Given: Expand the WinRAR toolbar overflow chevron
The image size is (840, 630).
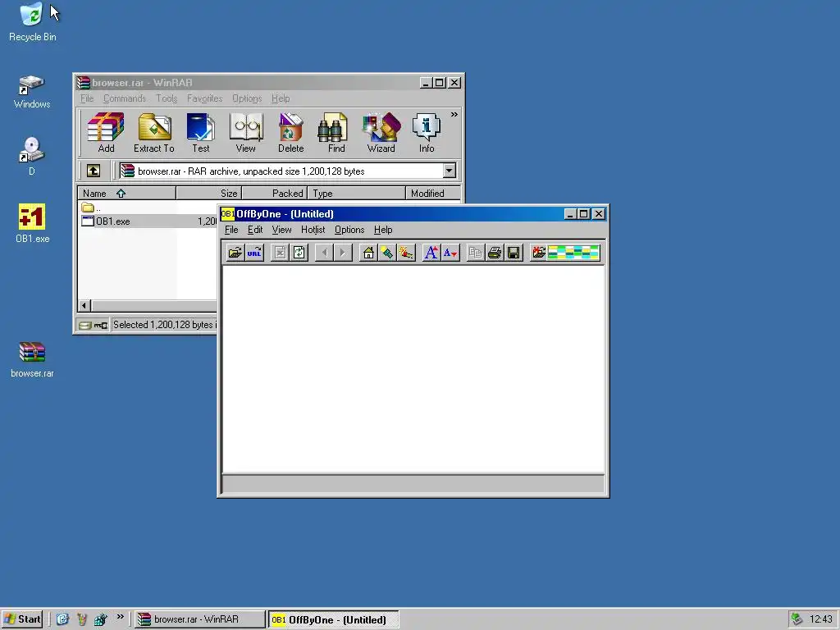Looking at the screenshot, I should [454, 115].
